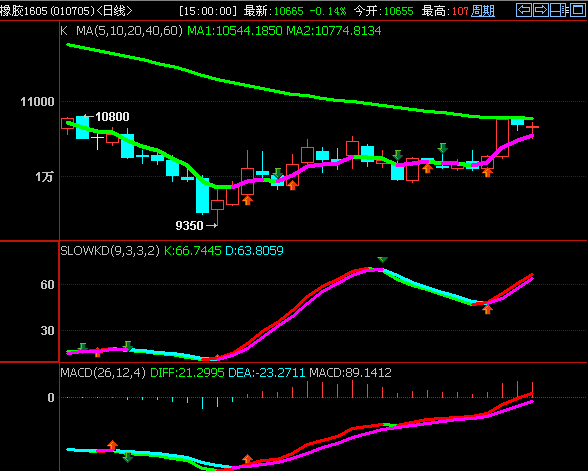
Task: Click the 10800 high price annotation
Action: pyautogui.click(x=112, y=117)
